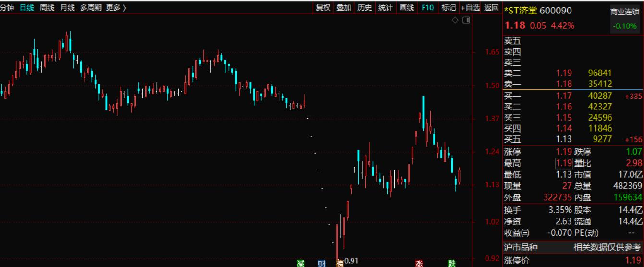Select the 买一 bid price 1.17

click(x=564, y=96)
